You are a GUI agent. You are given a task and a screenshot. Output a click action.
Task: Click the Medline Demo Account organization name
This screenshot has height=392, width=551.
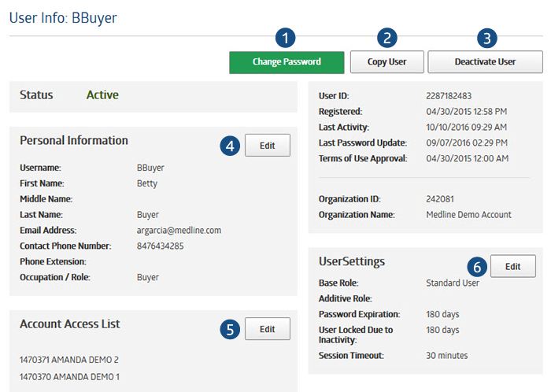pos(468,215)
